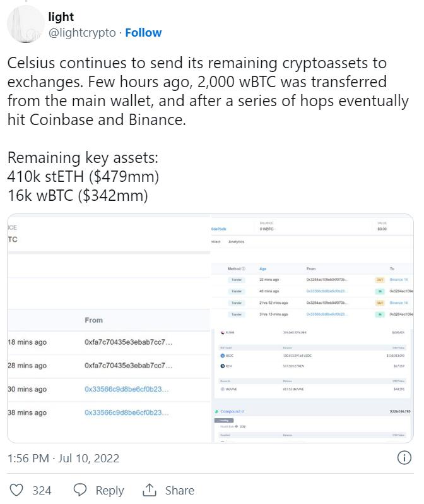This screenshot has height=504, width=424.
Task: Open the tweet info circle icon
Action: coord(404,458)
